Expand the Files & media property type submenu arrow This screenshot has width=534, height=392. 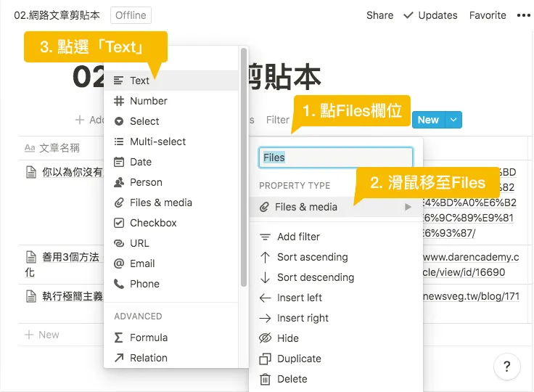click(408, 207)
